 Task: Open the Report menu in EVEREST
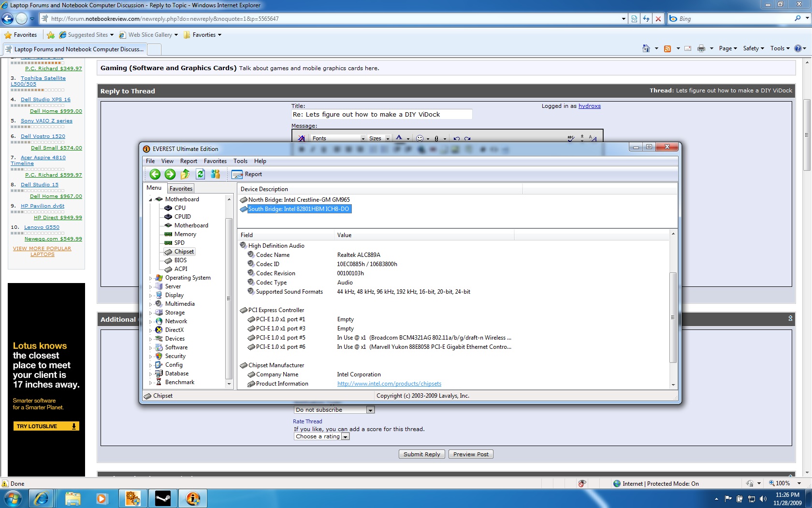(188, 161)
